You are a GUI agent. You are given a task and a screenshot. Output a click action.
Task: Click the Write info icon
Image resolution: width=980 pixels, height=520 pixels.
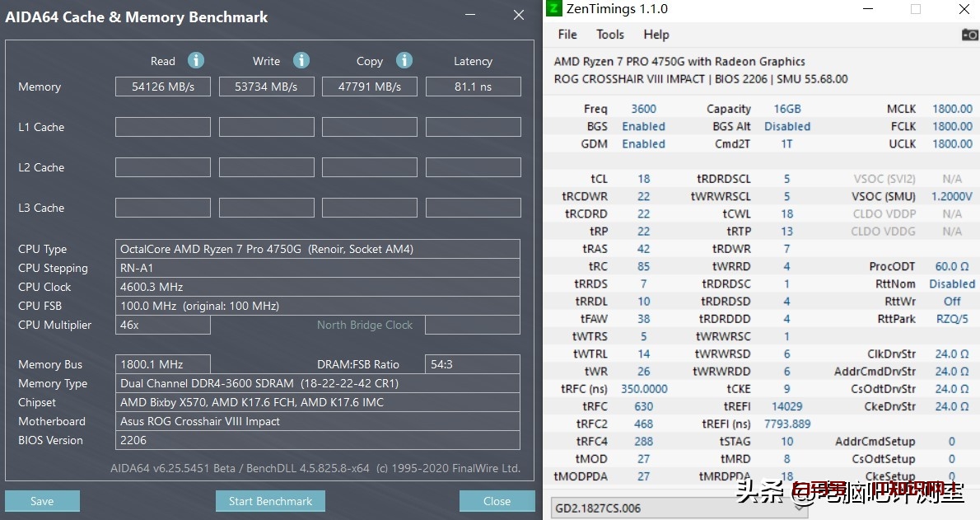click(x=301, y=60)
